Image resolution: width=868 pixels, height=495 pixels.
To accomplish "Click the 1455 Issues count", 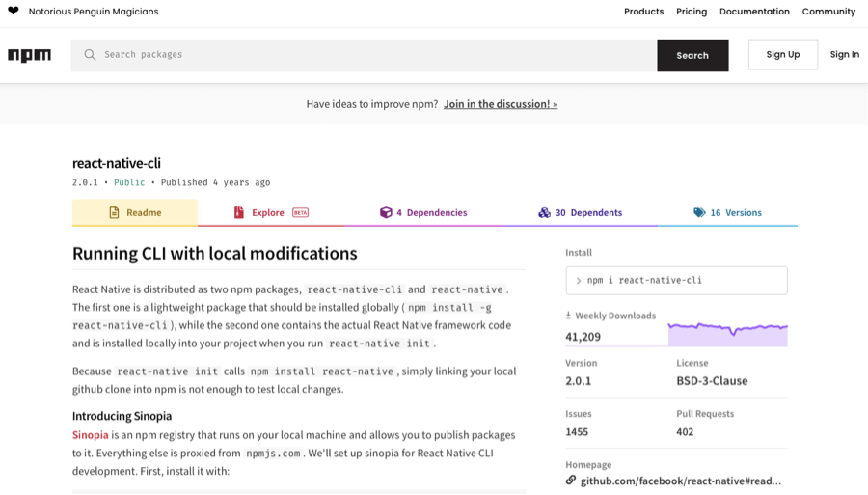I will tap(577, 432).
